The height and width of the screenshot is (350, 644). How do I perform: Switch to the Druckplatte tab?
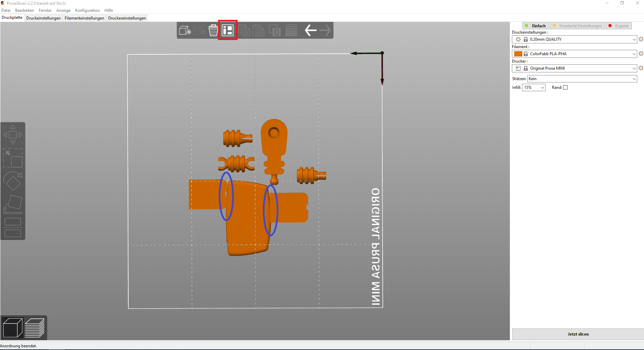(x=12, y=18)
